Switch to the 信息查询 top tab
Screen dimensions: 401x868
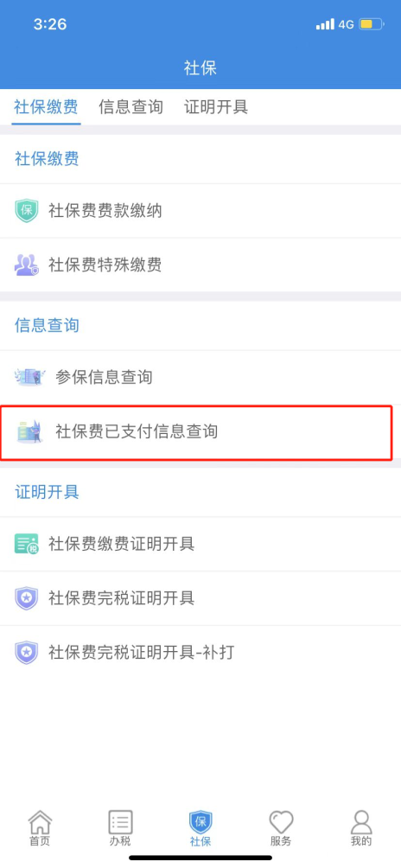(131, 106)
